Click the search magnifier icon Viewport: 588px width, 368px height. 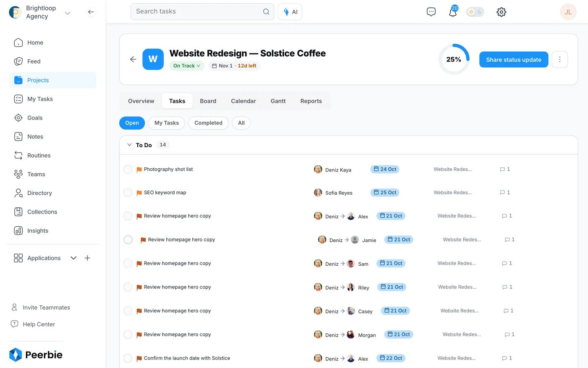[266, 12]
